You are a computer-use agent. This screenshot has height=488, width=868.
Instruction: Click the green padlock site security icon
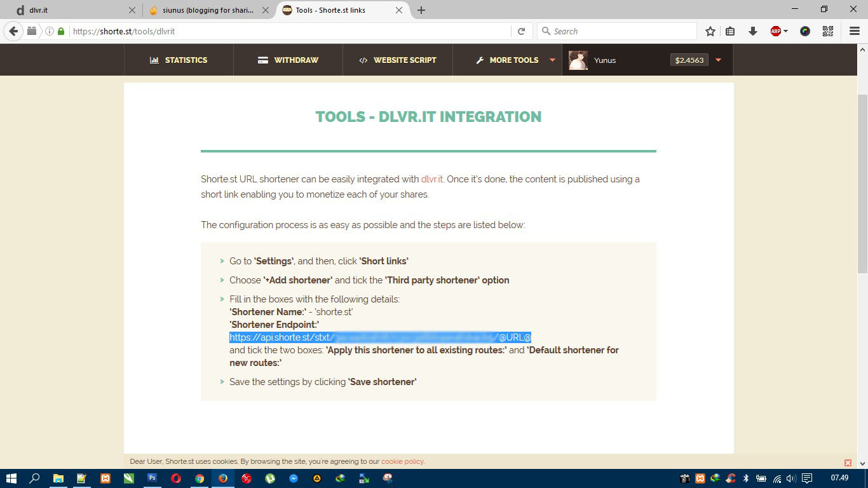[61, 31]
